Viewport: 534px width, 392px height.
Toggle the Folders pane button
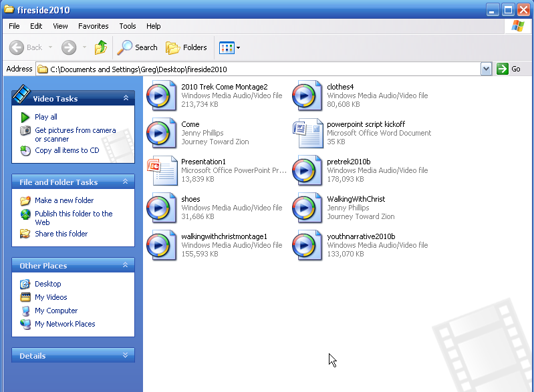tap(186, 47)
